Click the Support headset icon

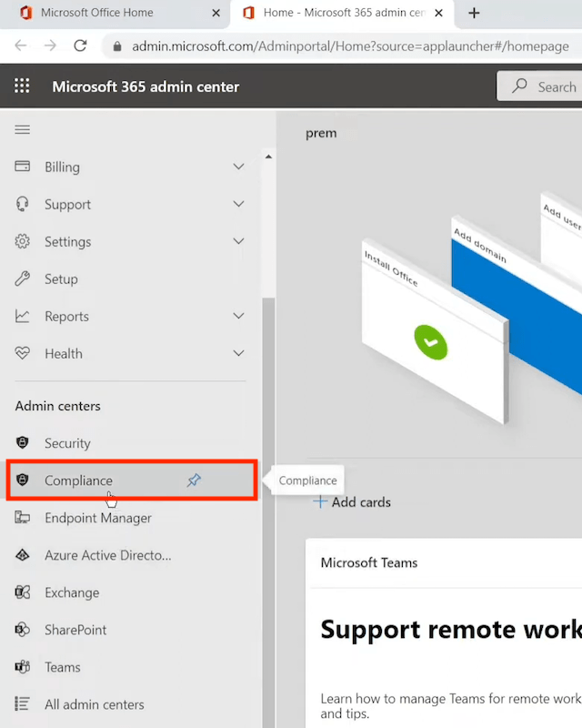[22, 204]
